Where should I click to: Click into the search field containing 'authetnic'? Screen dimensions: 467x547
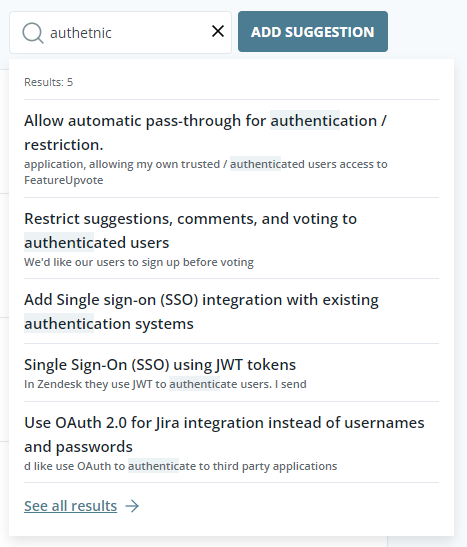120,33
